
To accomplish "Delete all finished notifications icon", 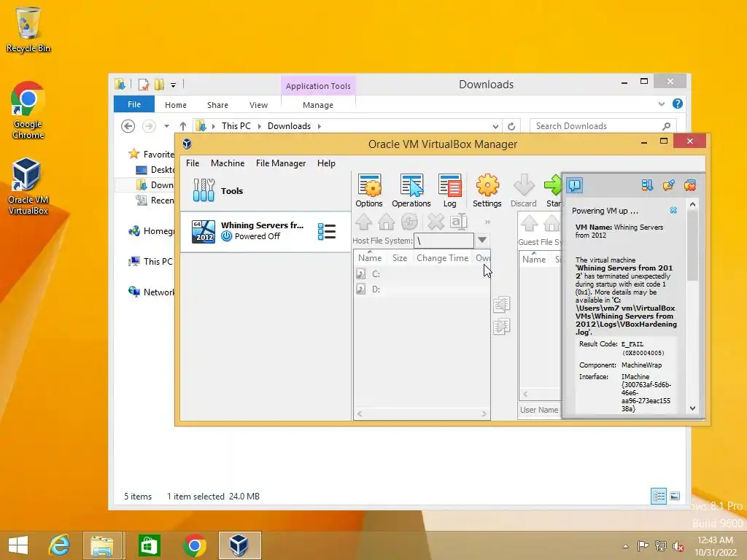I will [690, 185].
